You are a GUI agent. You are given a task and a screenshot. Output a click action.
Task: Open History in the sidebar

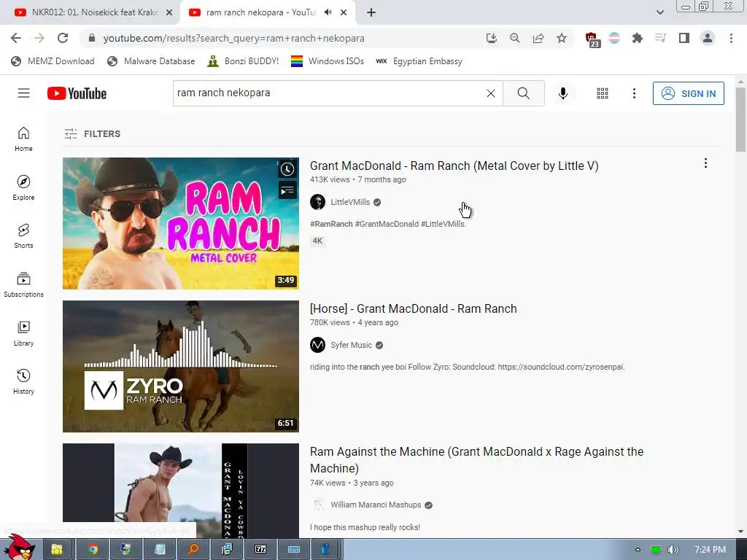pos(23,382)
